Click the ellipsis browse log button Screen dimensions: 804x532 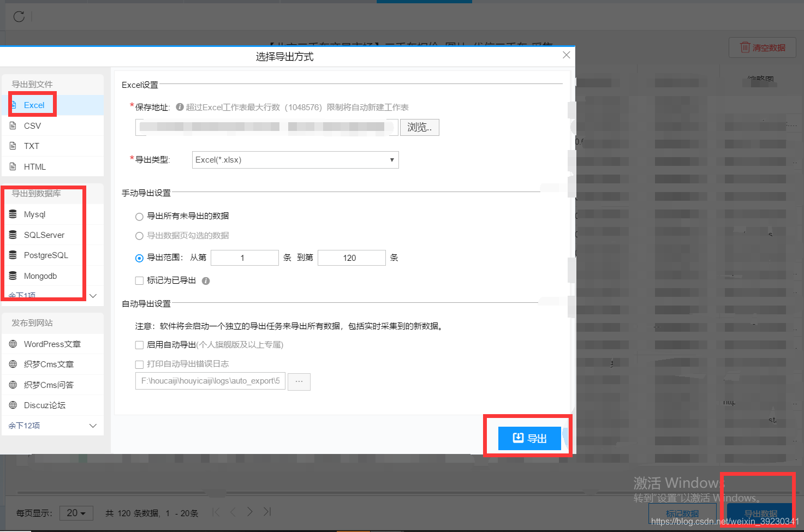pyautogui.click(x=299, y=381)
